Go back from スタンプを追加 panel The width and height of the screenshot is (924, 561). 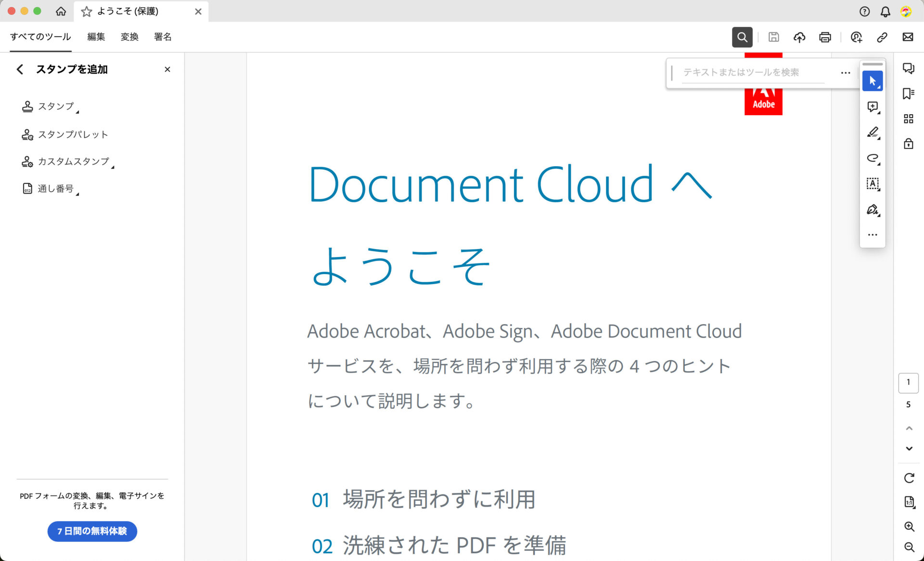click(20, 69)
